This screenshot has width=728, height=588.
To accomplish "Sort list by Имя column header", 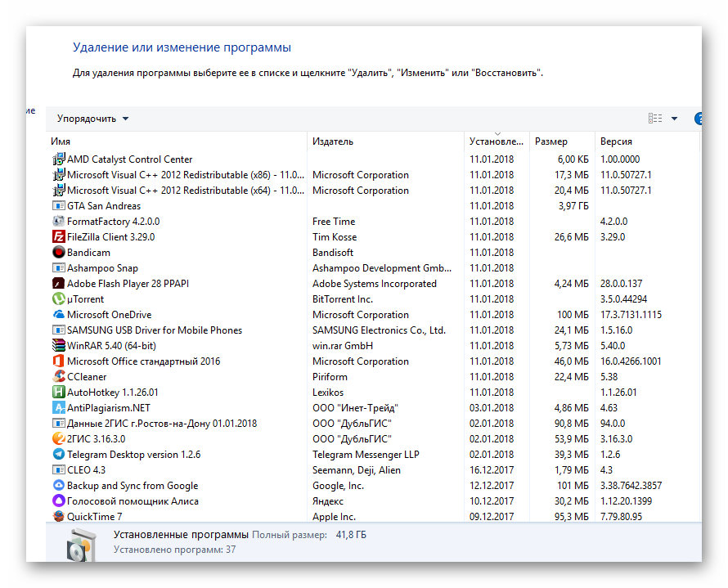I will [x=176, y=141].
